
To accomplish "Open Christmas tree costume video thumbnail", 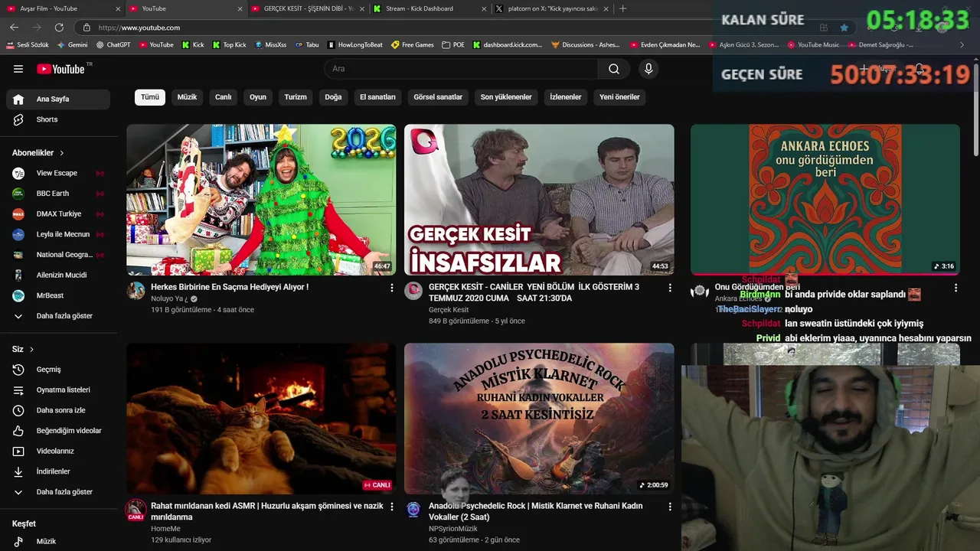I will tap(261, 200).
